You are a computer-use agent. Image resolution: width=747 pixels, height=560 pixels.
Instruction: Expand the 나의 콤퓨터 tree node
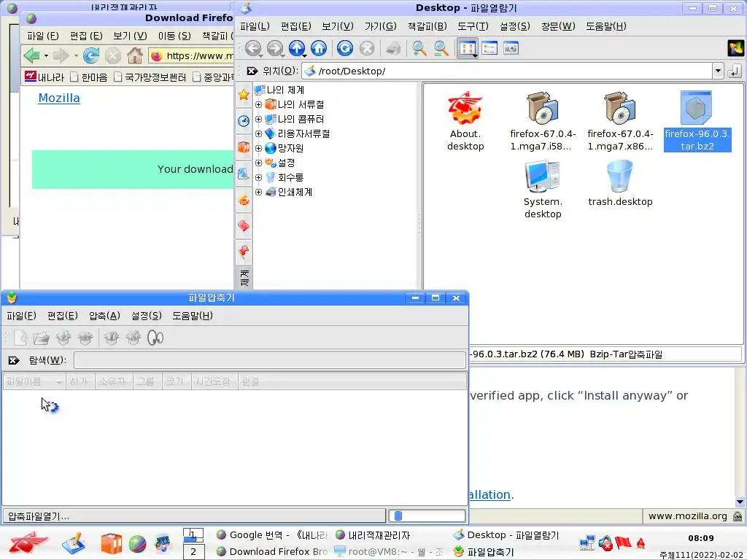pyautogui.click(x=259, y=119)
